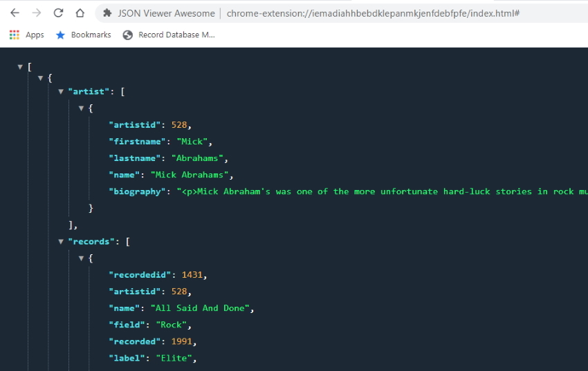Collapse the "records" array
This screenshot has width=588, height=371.
point(61,242)
